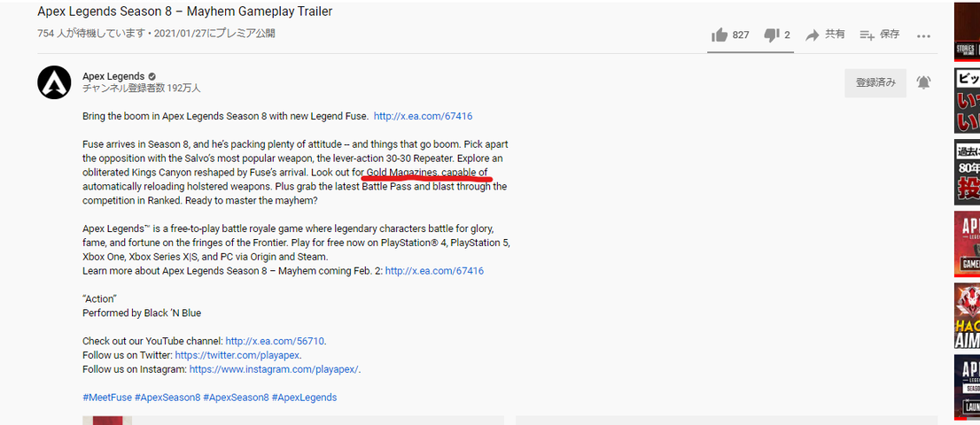Open first http://x.ea.com/67416 link
Image resolution: width=980 pixels, height=425 pixels.
tap(423, 116)
